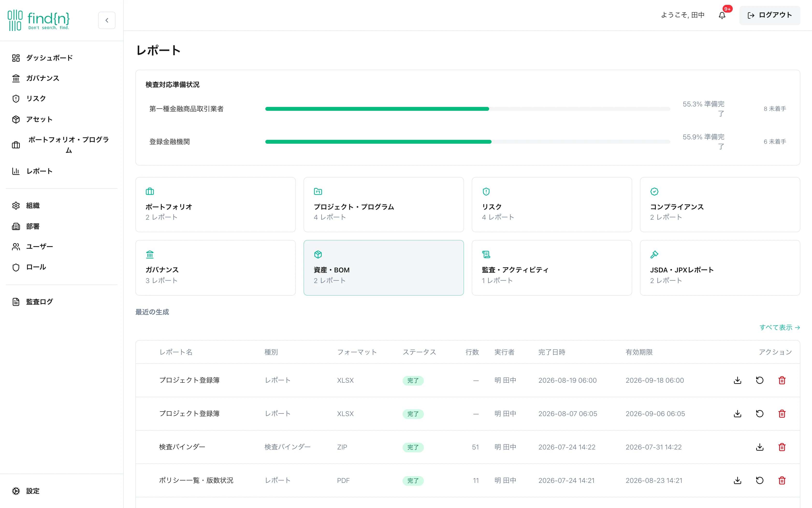This screenshot has width=812, height=508.
Task: Go to ガバナンス in the sidebar
Action: [61, 78]
